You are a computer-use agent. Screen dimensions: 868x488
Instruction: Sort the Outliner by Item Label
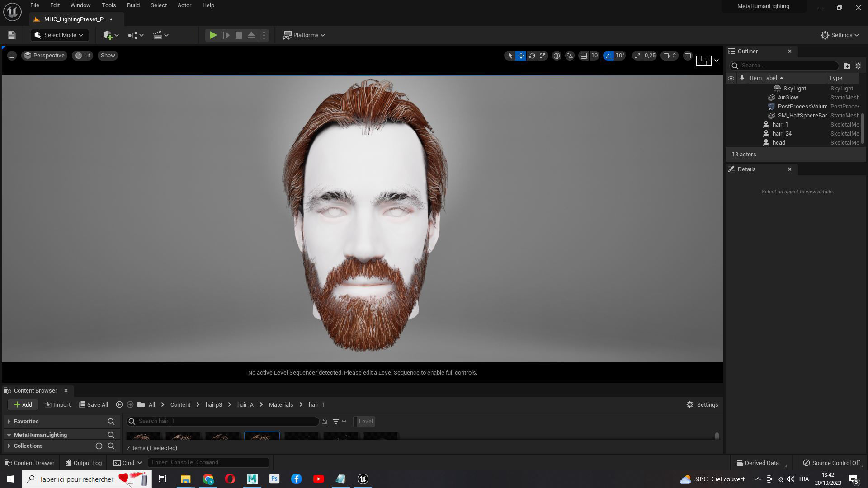click(x=787, y=78)
